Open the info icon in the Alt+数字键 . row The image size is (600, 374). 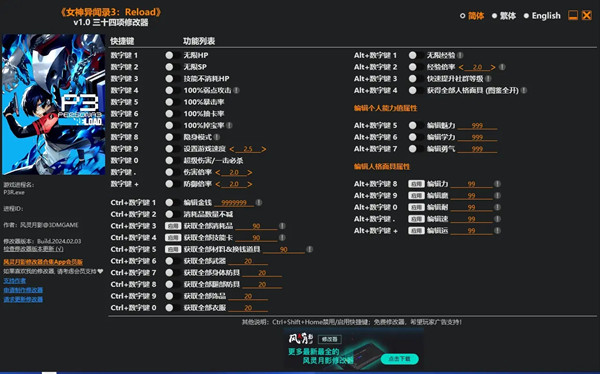pos(497,219)
